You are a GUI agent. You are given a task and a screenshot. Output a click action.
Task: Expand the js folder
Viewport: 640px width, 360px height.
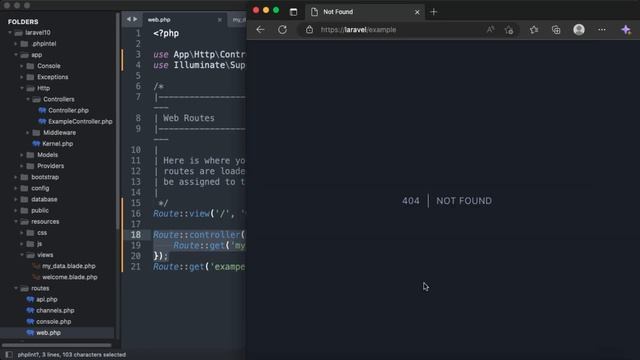pos(22,244)
